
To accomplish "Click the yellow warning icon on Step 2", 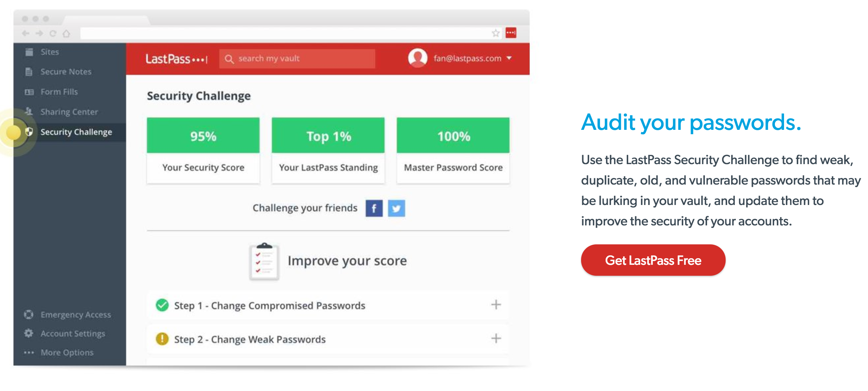I will 162,339.
